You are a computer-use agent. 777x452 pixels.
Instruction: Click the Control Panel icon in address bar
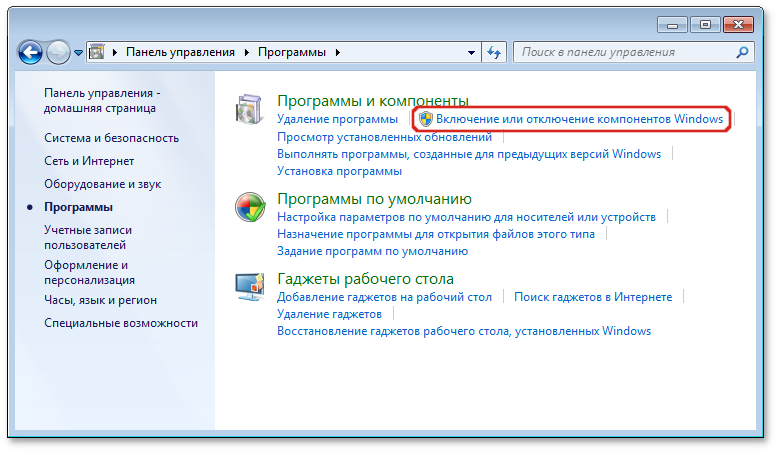97,52
